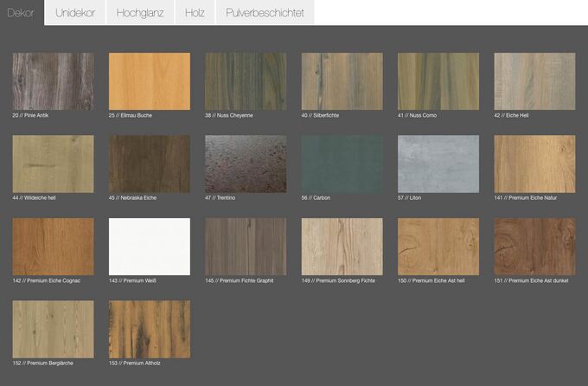Click the Premium Eiche Ast dunkel thumbnail
This screenshot has width=588, height=386.
pyautogui.click(x=534, y=247)
